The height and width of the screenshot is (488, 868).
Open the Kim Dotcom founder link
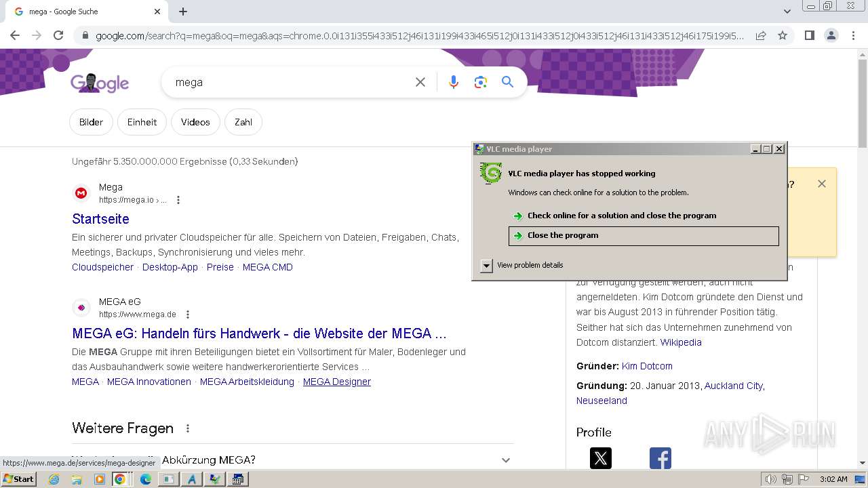647,366
